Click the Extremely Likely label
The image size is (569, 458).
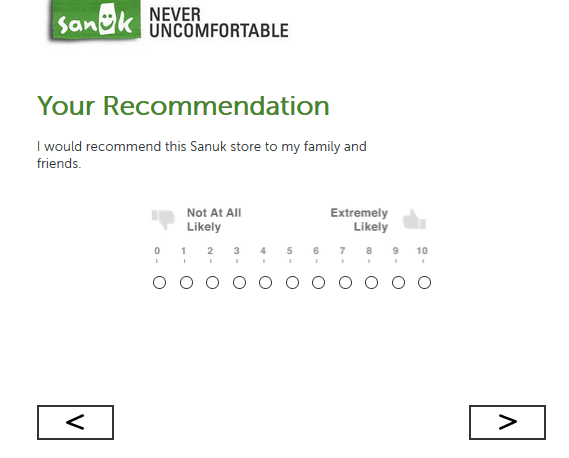click(x=359, y=220)
